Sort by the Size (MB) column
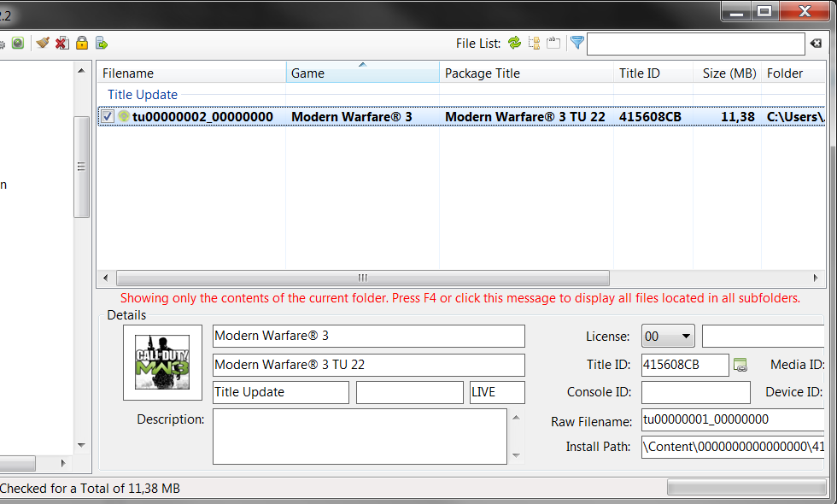837x504 pixels. tap(727, 73)
